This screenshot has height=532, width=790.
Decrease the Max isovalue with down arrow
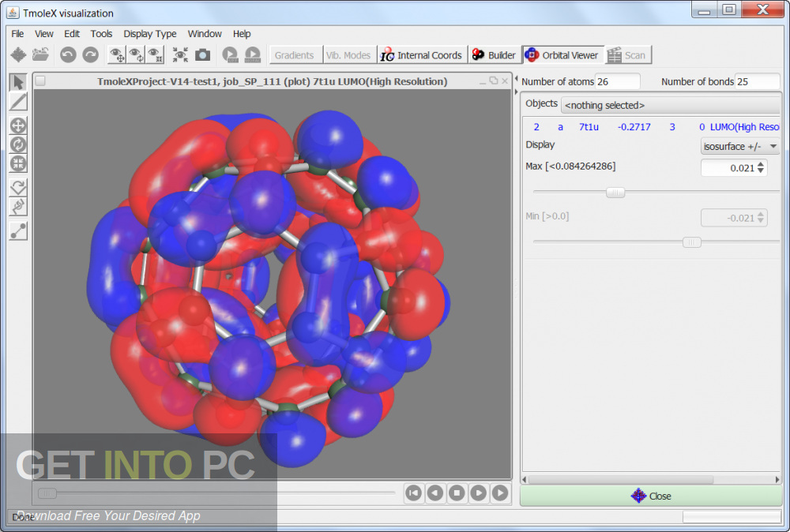pos(761,171)
